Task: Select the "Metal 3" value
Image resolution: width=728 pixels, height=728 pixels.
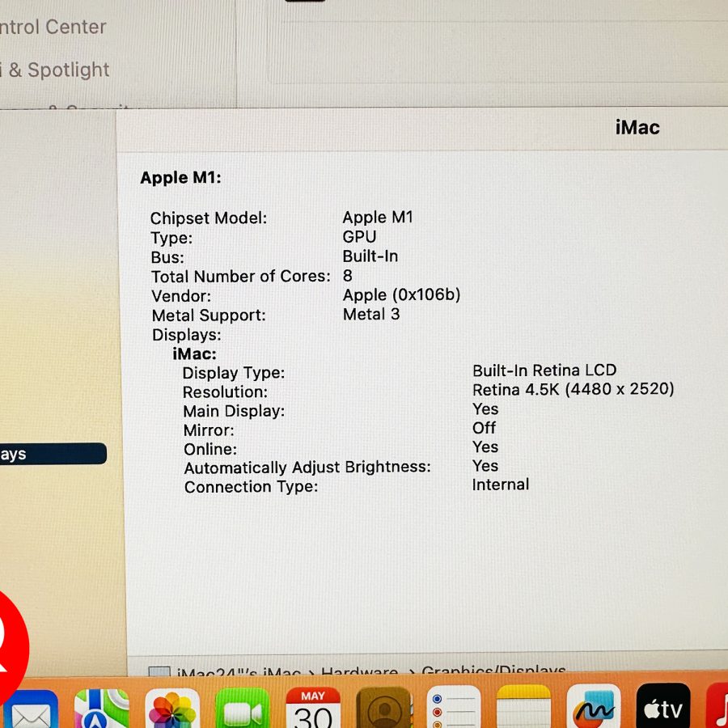Action: pyautogui.click(x=371, y=315)
